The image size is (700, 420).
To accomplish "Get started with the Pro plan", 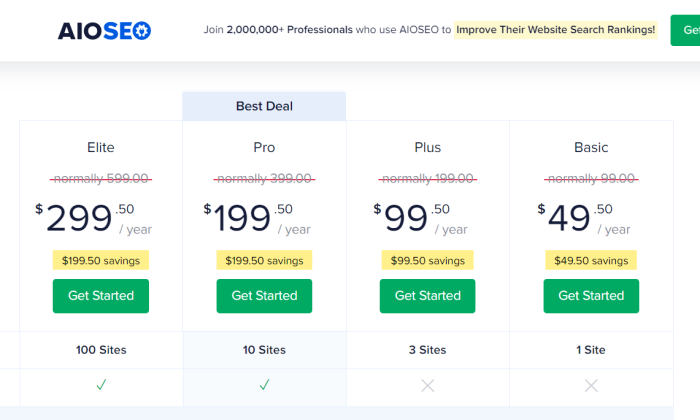I will 264,296.
